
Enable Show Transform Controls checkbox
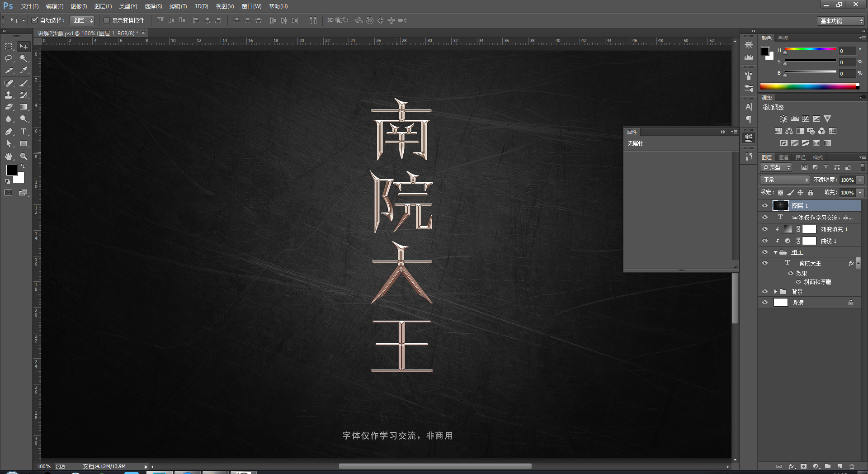coord(107,20)
